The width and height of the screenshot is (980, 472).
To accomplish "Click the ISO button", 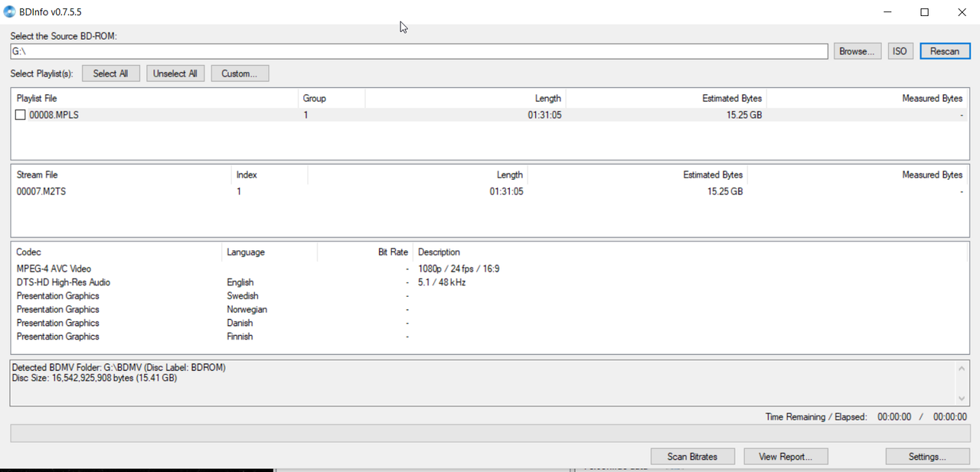I will tap(900, 51).
